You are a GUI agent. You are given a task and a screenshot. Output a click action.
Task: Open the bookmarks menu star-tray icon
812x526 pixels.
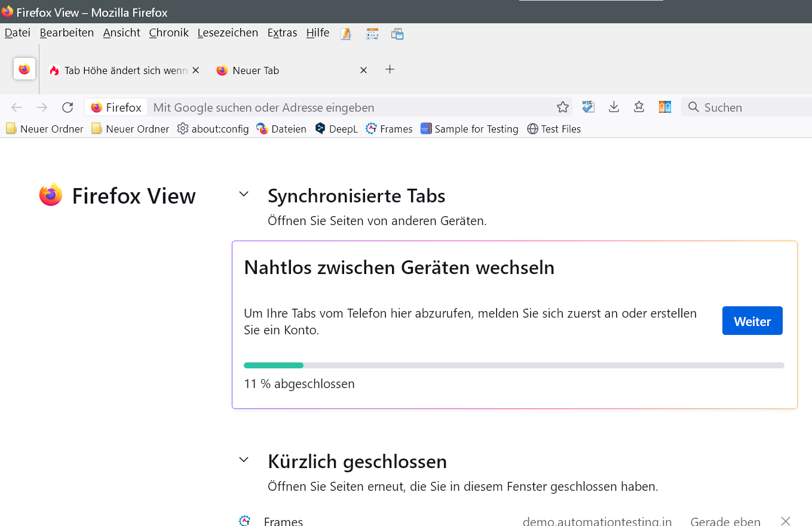(x=639, y=107)
